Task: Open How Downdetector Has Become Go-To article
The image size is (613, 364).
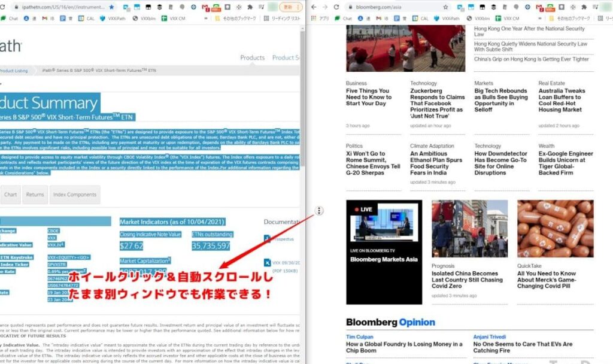Action: pyautogui.click(x=501, y=163)
